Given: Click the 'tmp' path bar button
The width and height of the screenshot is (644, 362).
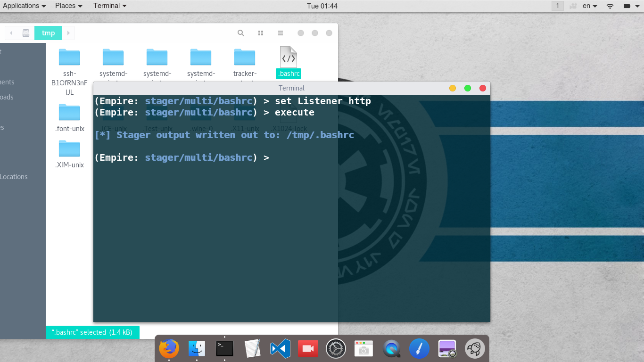Looking at the screenshot, I should pos(48,33).
